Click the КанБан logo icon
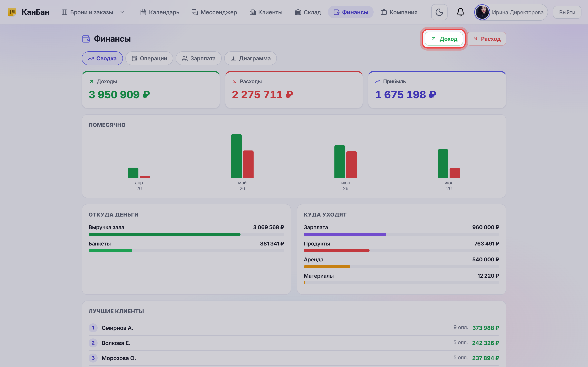 tap(12, 12)
